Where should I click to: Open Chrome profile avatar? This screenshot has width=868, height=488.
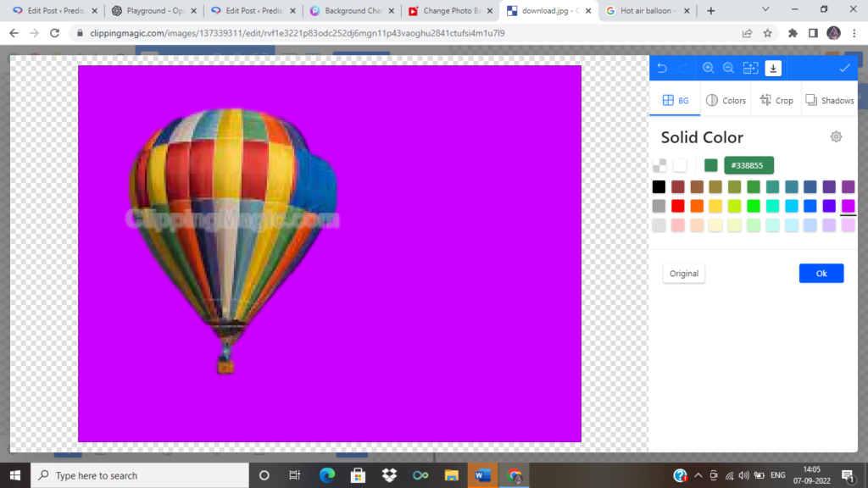833,33
